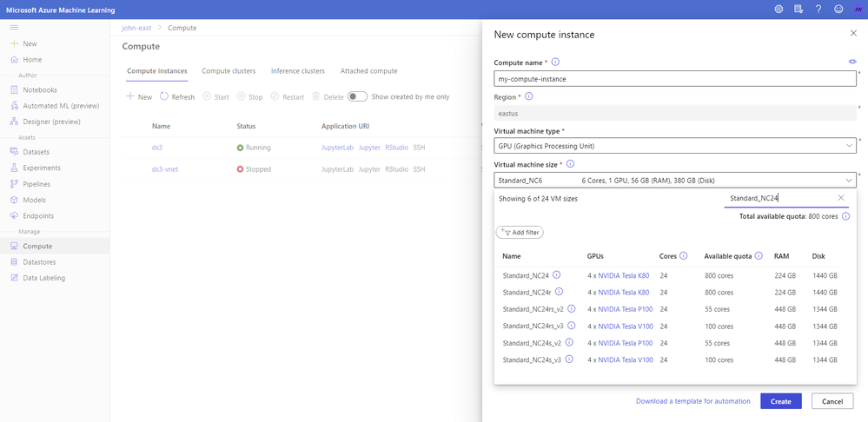Open NVIDIA Tesla P100 link for Standard_NC24rs_v2

point(626,308)
